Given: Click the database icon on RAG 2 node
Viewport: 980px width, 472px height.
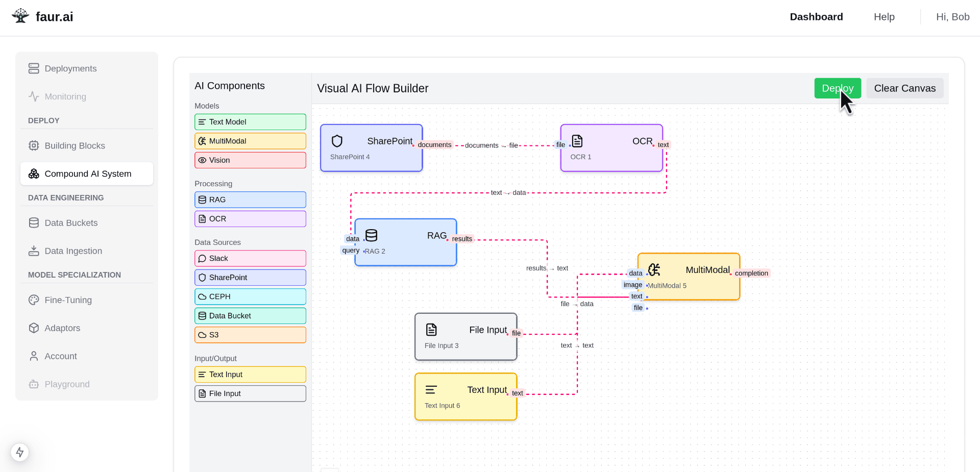Looking at the screenshot, I should (x=372, y=235).
